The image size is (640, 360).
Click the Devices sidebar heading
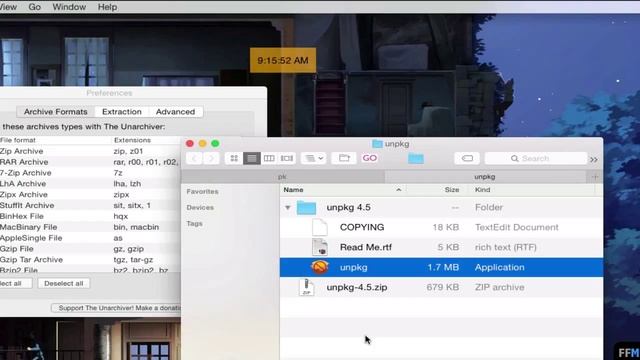200,207
